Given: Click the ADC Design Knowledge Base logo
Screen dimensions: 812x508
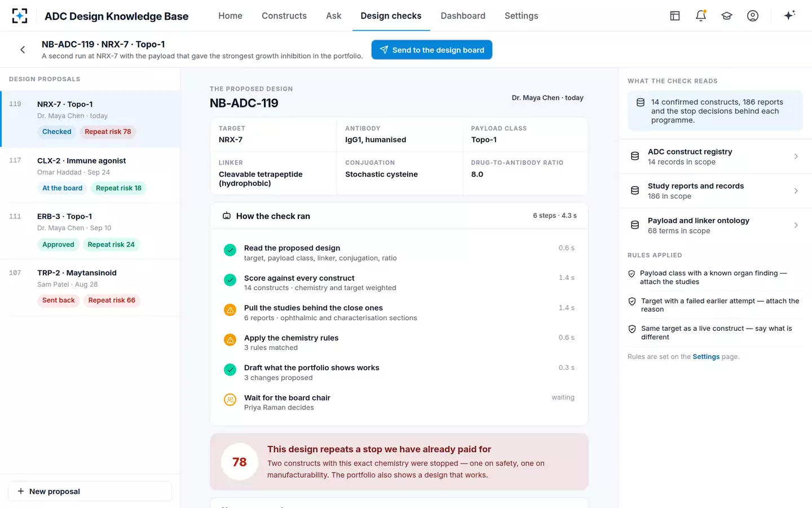Looking at the screenshot, I should click(x=20, y=16).
